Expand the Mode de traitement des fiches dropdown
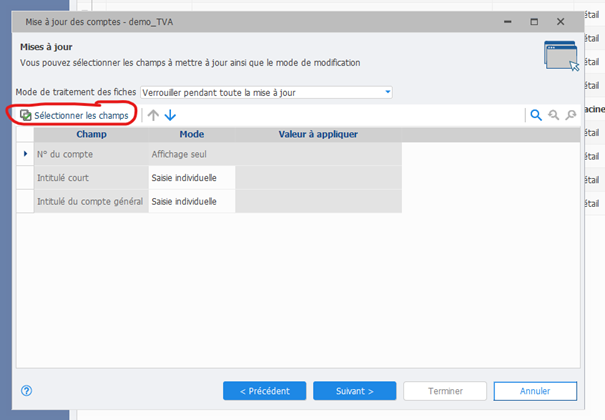Viewport: 605px width, 420px height. point(387,93)
